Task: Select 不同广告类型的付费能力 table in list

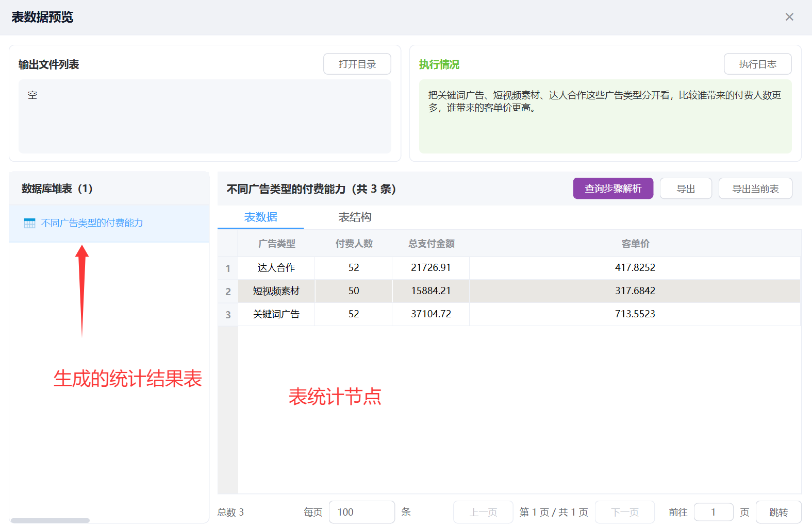Action: [92, 223]
